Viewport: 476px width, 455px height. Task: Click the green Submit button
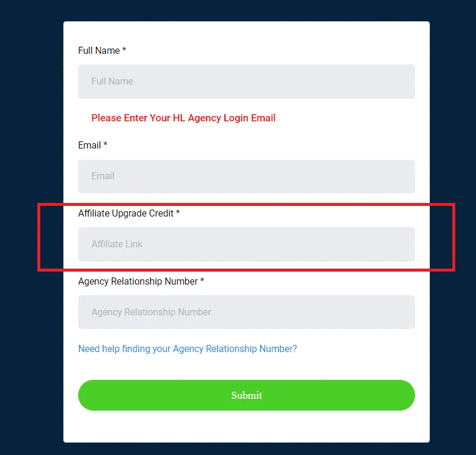[x=246, y=395]
